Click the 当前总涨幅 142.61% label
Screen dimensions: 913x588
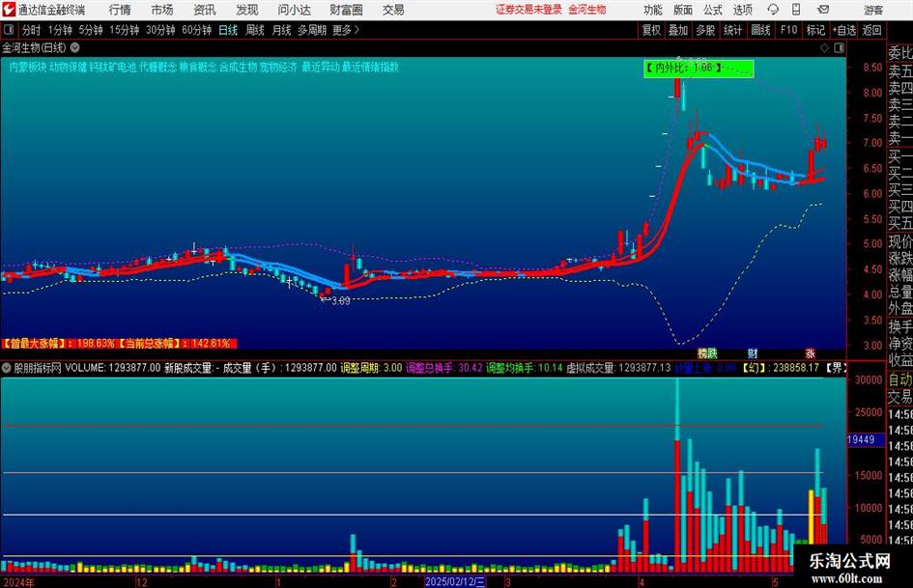177,344
